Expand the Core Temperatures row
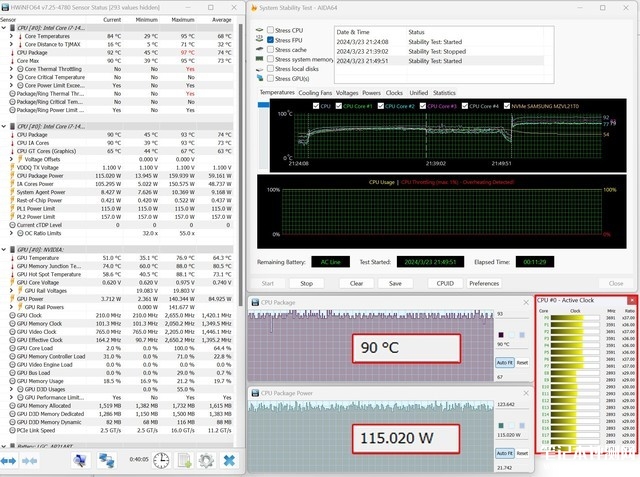This screenshot has height=477, width=640. point(11,36)
